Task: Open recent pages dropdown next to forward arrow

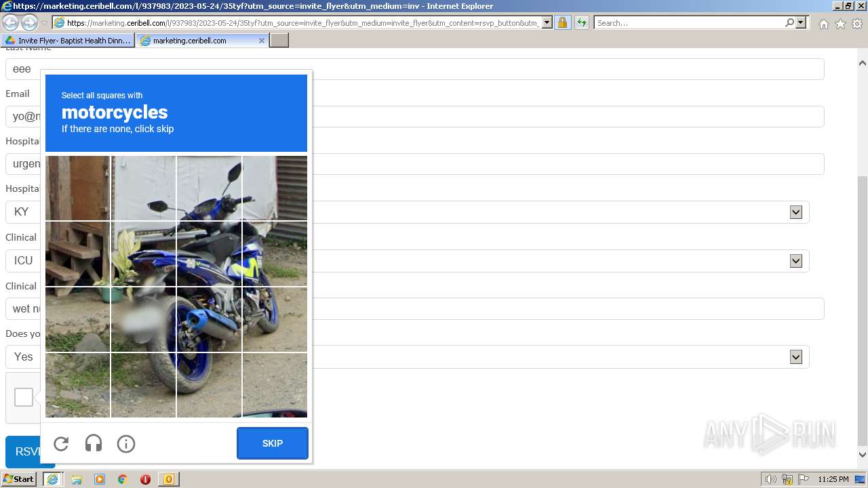Action: [44, 23]
